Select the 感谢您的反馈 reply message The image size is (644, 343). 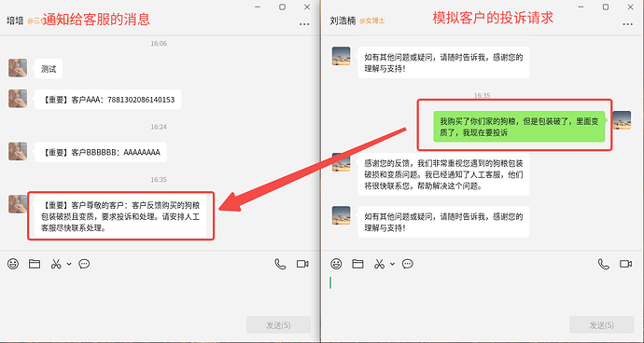click(x=443, y=174)
